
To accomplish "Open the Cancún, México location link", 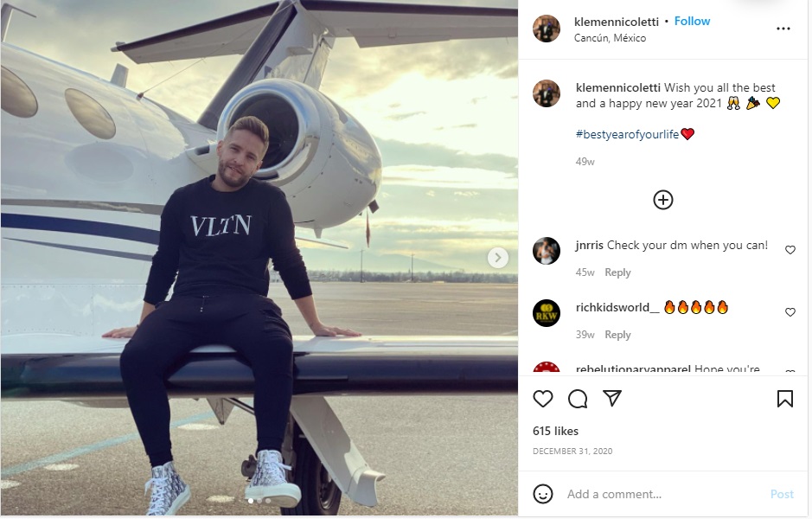I will coord(610,38).
